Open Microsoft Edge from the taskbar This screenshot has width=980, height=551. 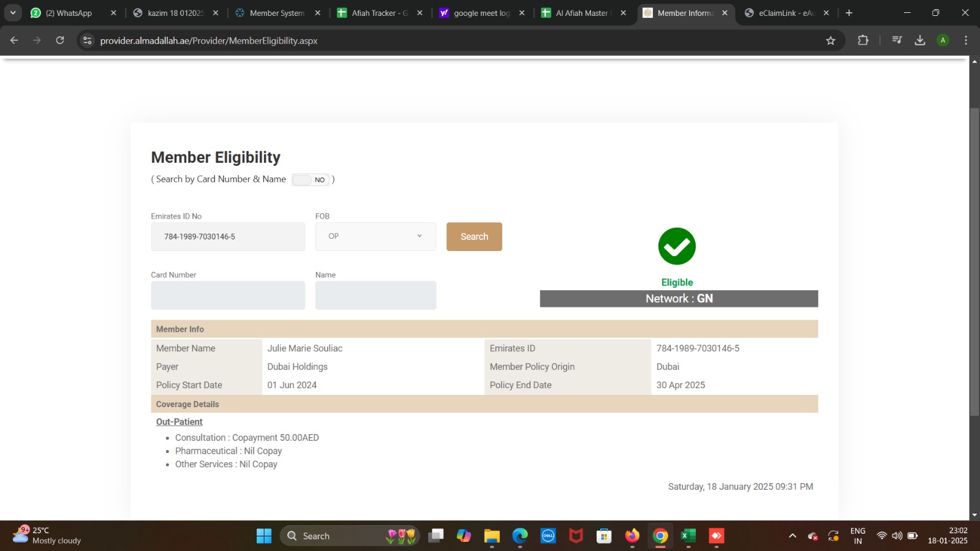click(520, 536)
